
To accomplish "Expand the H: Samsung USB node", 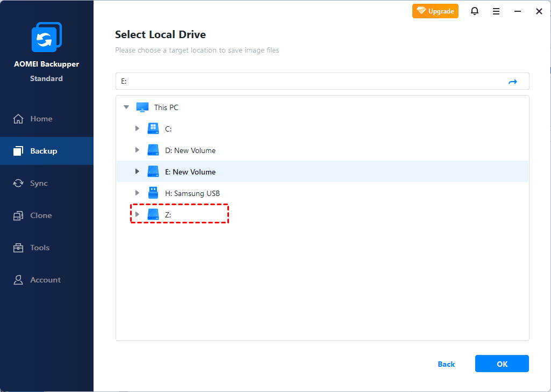I will (x=137, y=193).
